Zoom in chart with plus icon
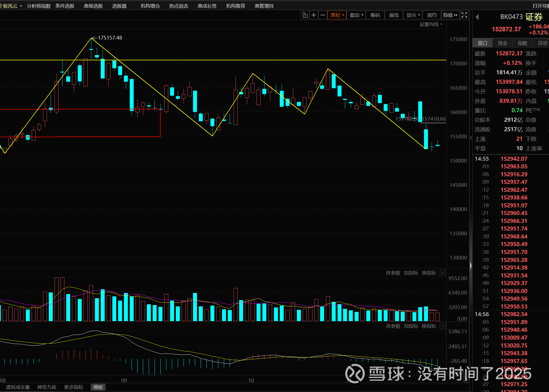This screenshot has height=392, width=549. pyautogui.click(x=314, y=15)
